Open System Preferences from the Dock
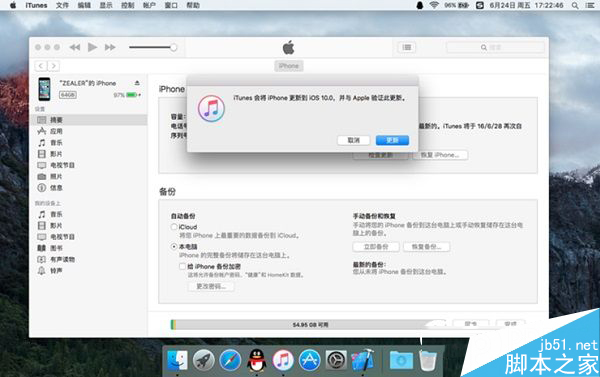The width and height of the screenshot is (600, 377). [x=336, y=360]
